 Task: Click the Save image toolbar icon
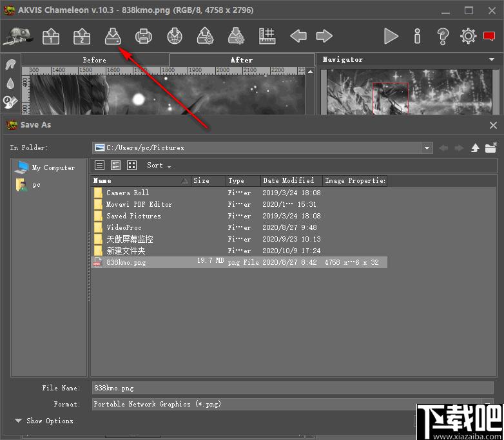pyautogui.click(x=113, y=36)
